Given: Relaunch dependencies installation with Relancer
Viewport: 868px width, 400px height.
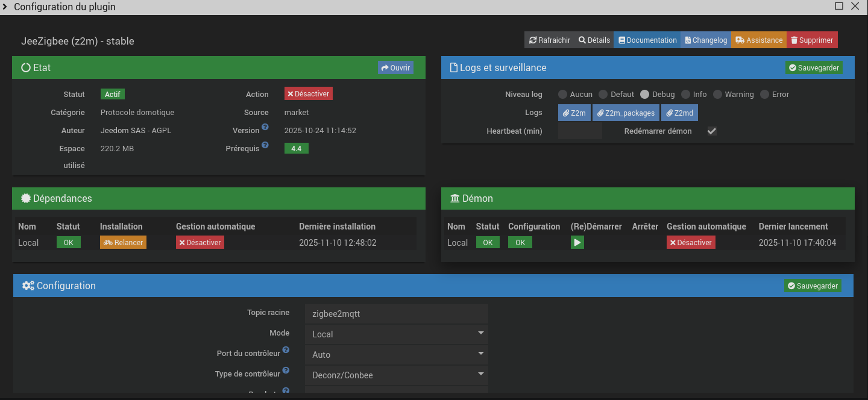Looking at the screenshot, I should click(123, 243).
